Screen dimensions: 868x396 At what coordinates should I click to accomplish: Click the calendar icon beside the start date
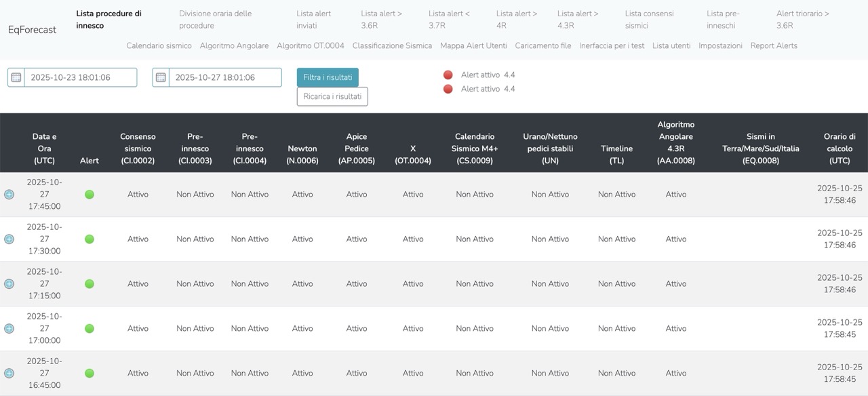click(x=16, y=77)
